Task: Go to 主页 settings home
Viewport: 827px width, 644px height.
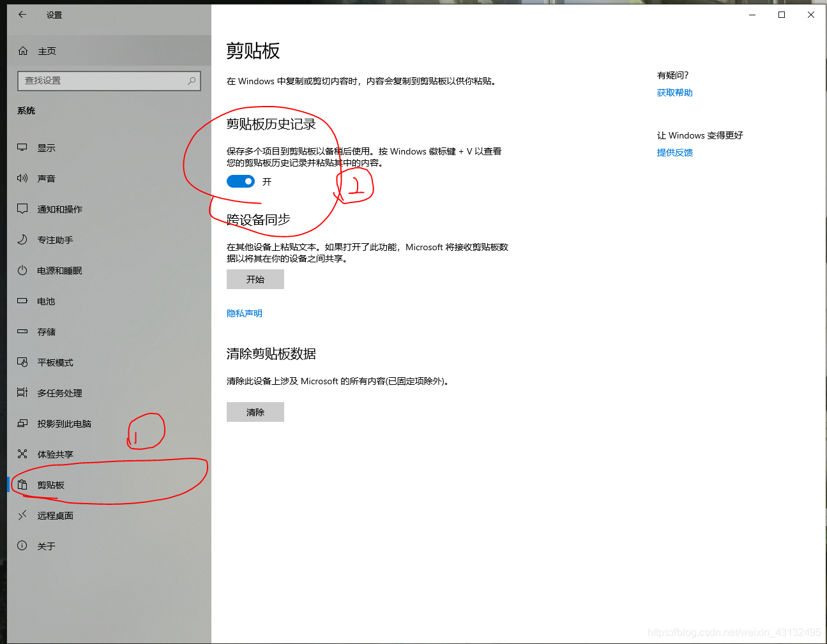Action: pyautogui.click(x=109, y=50)
